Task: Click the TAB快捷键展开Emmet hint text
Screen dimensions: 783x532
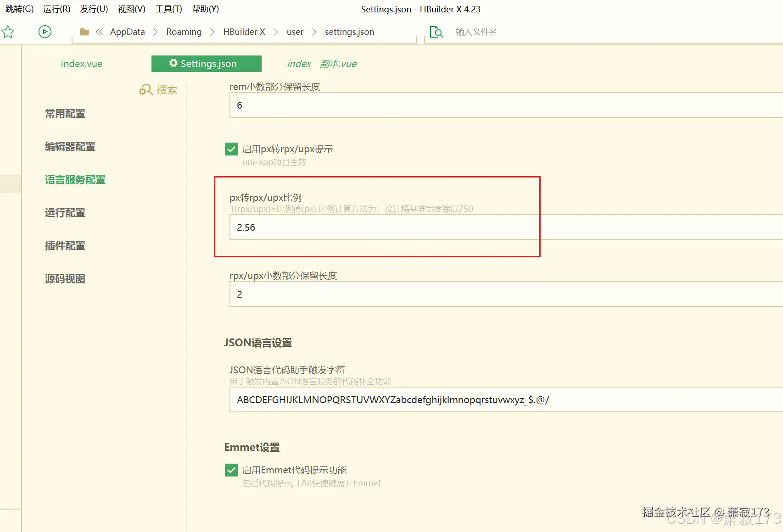Action: coord(339,483)
